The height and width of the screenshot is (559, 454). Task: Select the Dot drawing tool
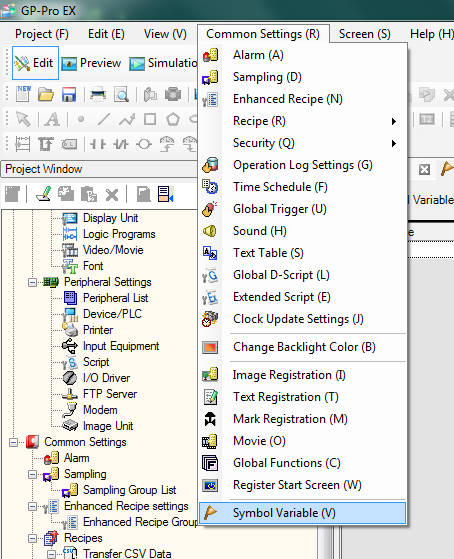[81, 119]
